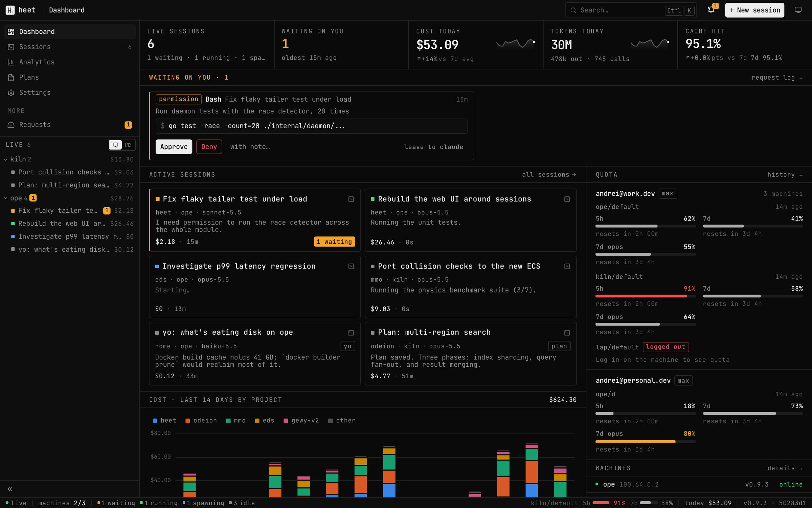Collapse the kiln machine group
Image resolution: width=812 pixels, height=508 pixels.
5,160
